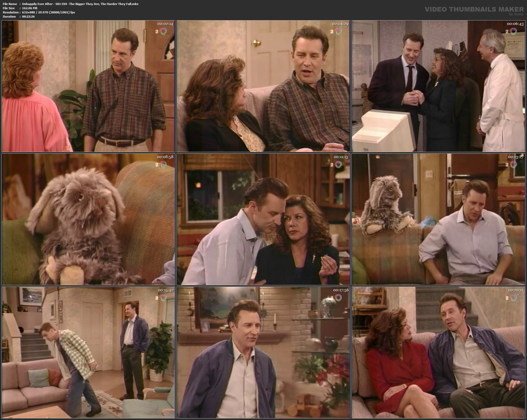Click the 00:04:29 timestamp text
Image resolution: width=527 pixels, height=420 pixels.
pyautogui.click(x=340, y=24)
